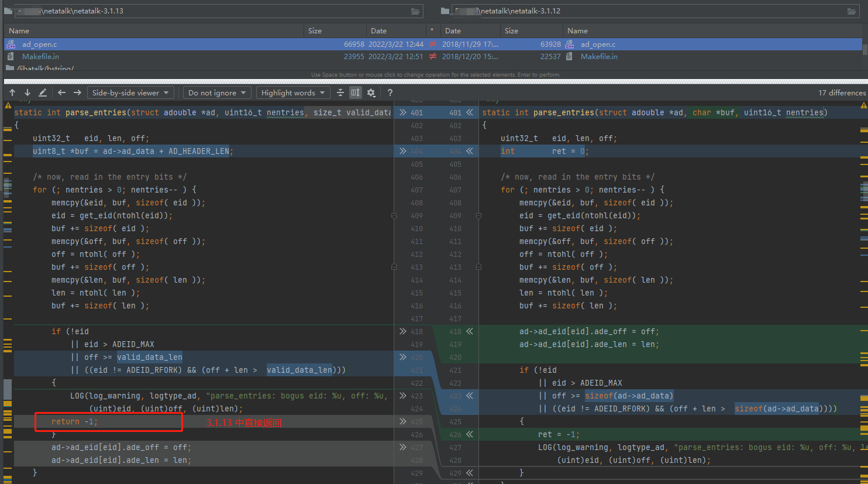Apply left change at line 425
Viewport: 868px width, 484px height.
(x=403, y=421)
